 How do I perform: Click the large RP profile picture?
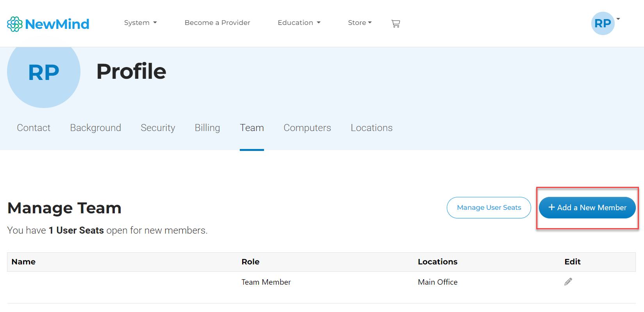coord(44,73)
